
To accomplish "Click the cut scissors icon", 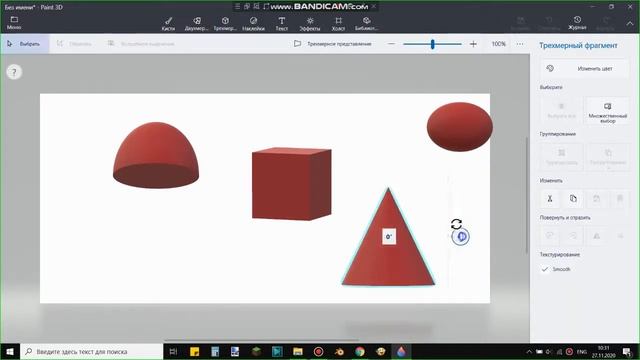I will [x=550, y=198].
